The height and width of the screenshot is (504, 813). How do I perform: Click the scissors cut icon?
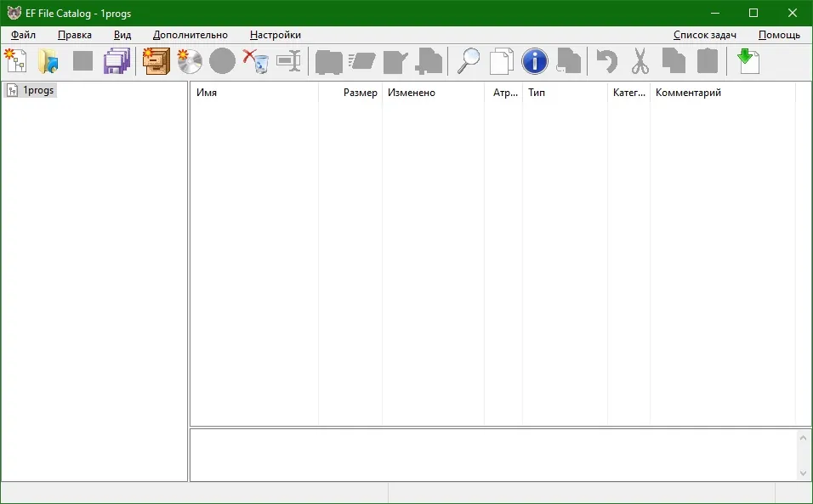click(x=640, y=61)
